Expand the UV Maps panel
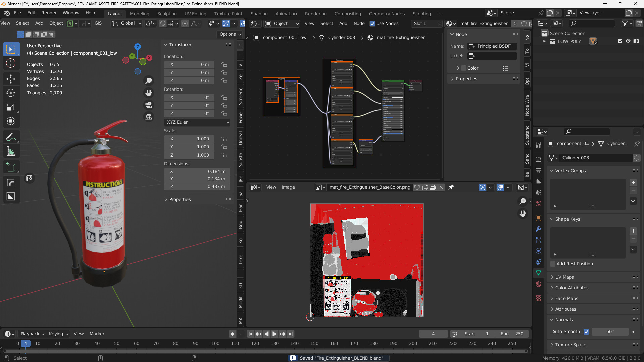This screenshot has height=362, width=644. click(x=564, y=277)
